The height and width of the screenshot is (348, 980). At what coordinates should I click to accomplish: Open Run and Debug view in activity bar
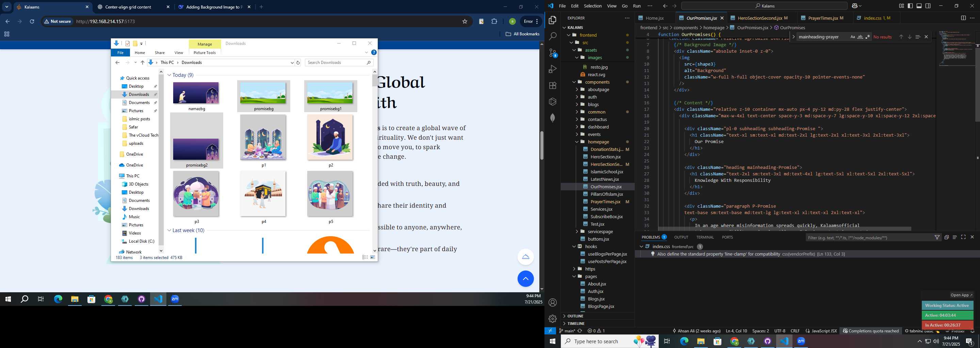pyautogui.click(x=552, y=69)
